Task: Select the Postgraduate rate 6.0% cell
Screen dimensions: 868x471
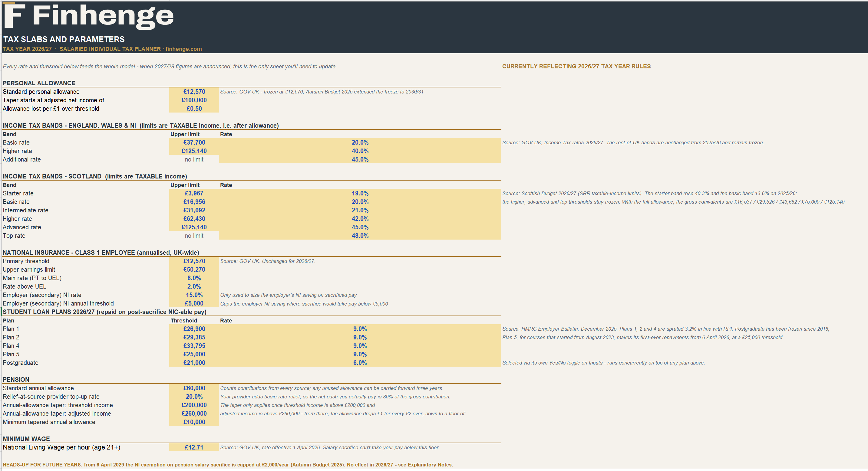Action: 360,363
